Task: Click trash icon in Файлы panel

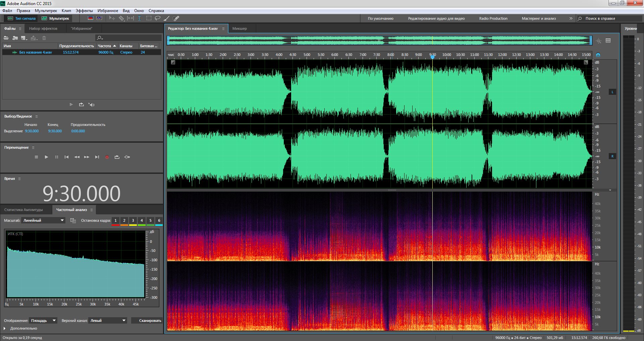Action: [x=44, y=38]
